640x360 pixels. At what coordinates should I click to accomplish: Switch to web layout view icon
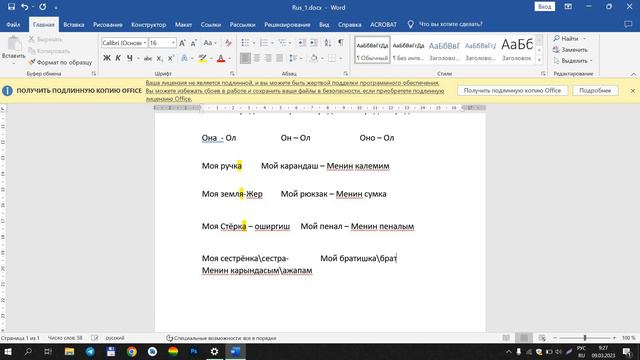pyautogui.click(x=542, y=338)
